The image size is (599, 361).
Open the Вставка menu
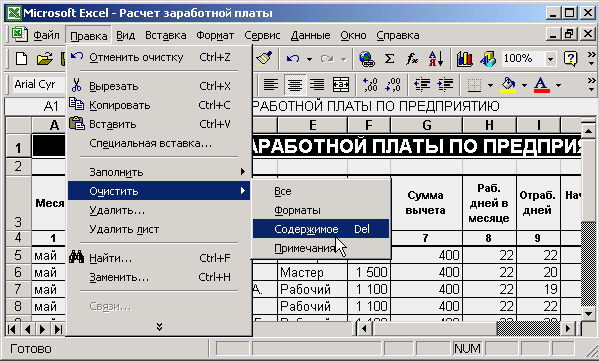pos(165,36)
